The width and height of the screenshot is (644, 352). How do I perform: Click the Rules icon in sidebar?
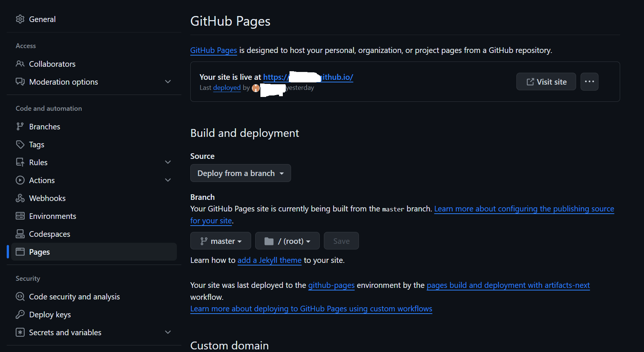(x=20, y=162)
